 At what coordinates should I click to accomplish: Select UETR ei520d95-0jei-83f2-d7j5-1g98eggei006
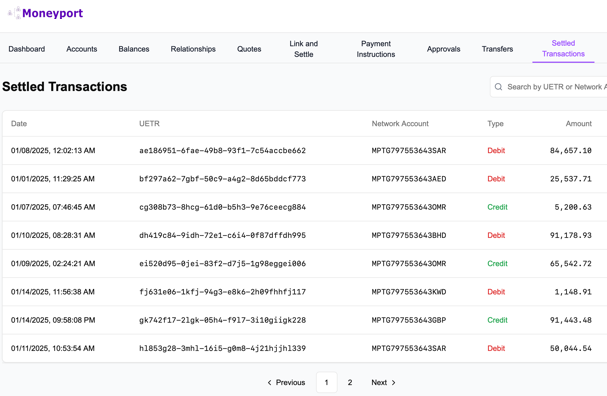point(223,264)
